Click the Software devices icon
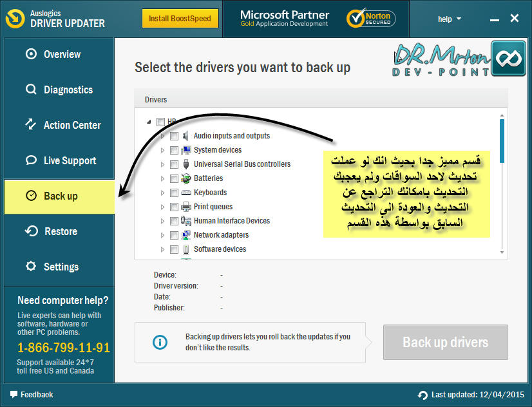 (x=186, y=249)
